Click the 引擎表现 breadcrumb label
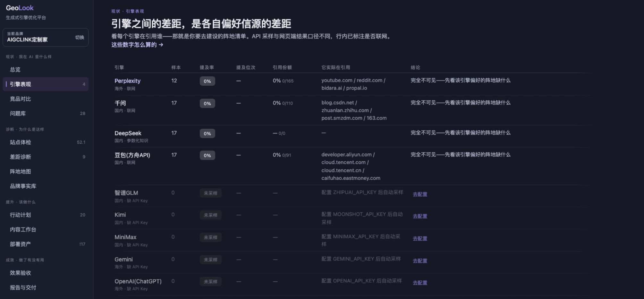 135,11
